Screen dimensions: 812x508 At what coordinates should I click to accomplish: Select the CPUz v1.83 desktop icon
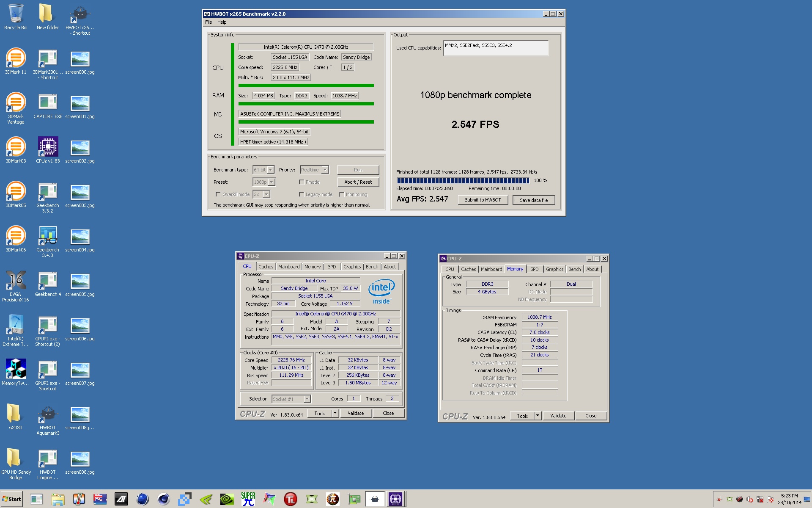pyautogui.click(x=48, y=150)
